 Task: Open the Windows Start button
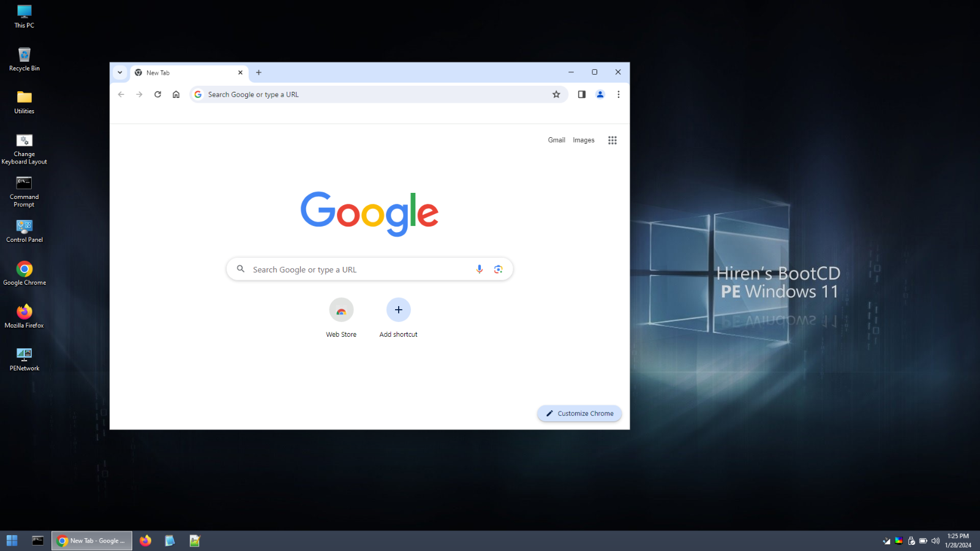[x=12, y=541]
